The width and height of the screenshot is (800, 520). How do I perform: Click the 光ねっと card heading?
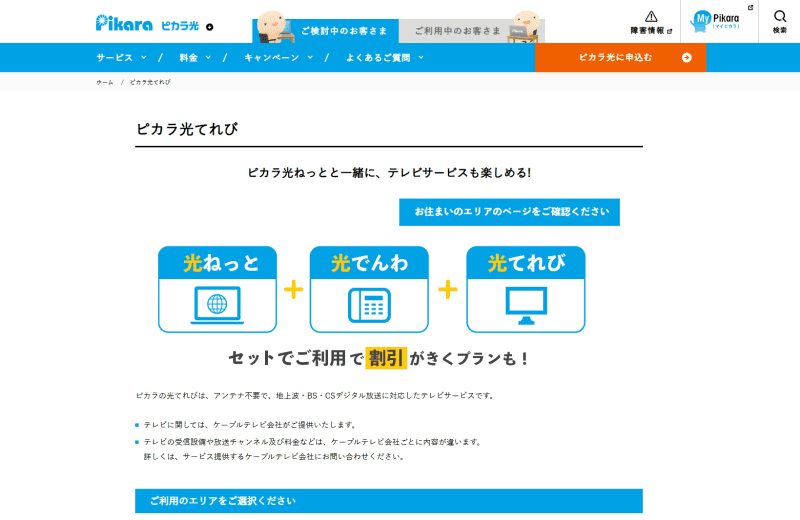pyautogui.click(x=221, y=263)
